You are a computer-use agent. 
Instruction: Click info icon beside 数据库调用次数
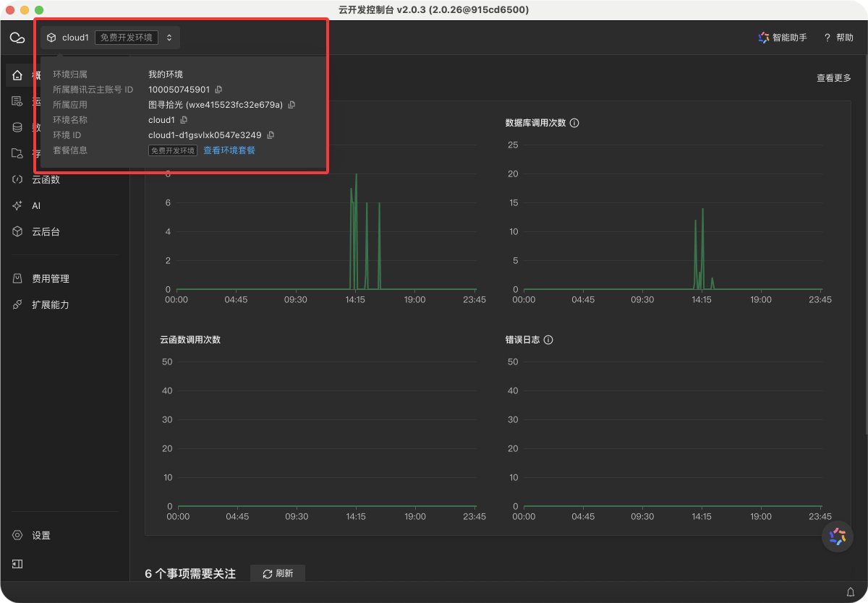point(574,123)
